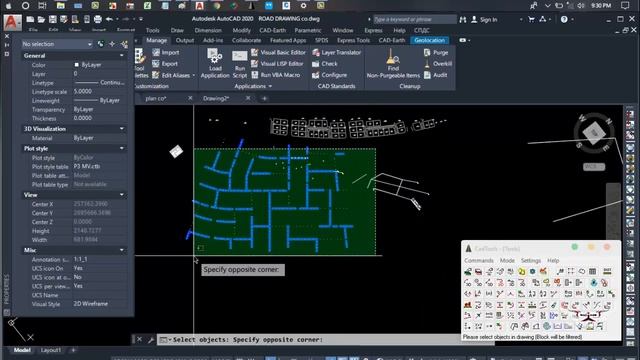This screenshot has width=640, height=360.
Task: Open the Visual Basic Editor
Action: pyautogui.click(x=278, y=52)
